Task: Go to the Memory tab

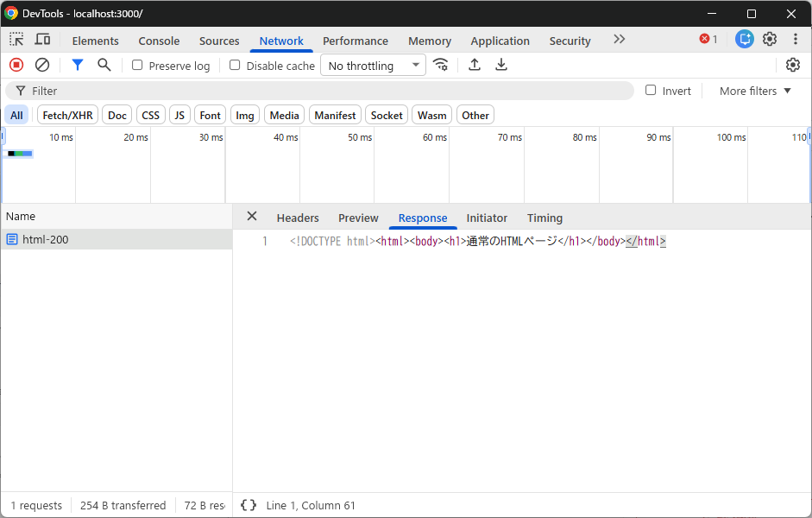Action: (430, 41)
